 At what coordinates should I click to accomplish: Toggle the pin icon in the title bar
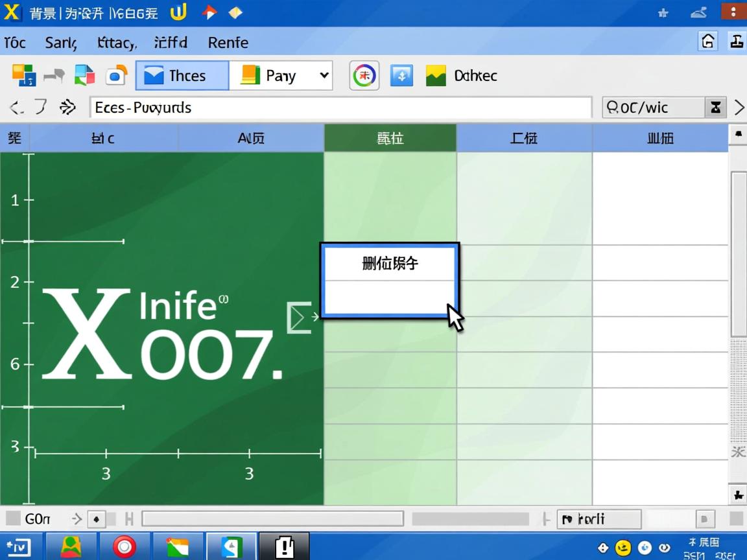click(x=663, y=12)
